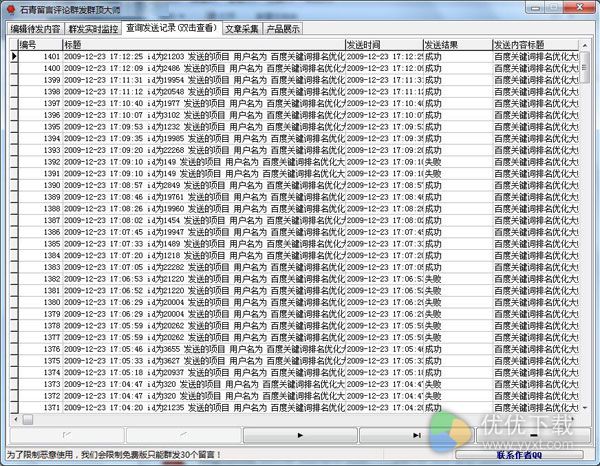This screenshot has height=466, width=600.
Task: Click the send time of record 1396
Action: click(384, 115)
